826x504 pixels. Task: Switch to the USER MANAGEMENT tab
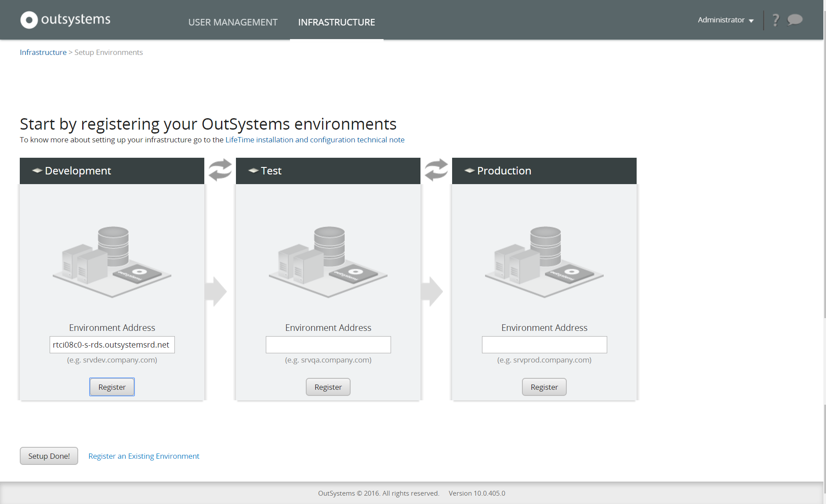click(x=232, y=22)
